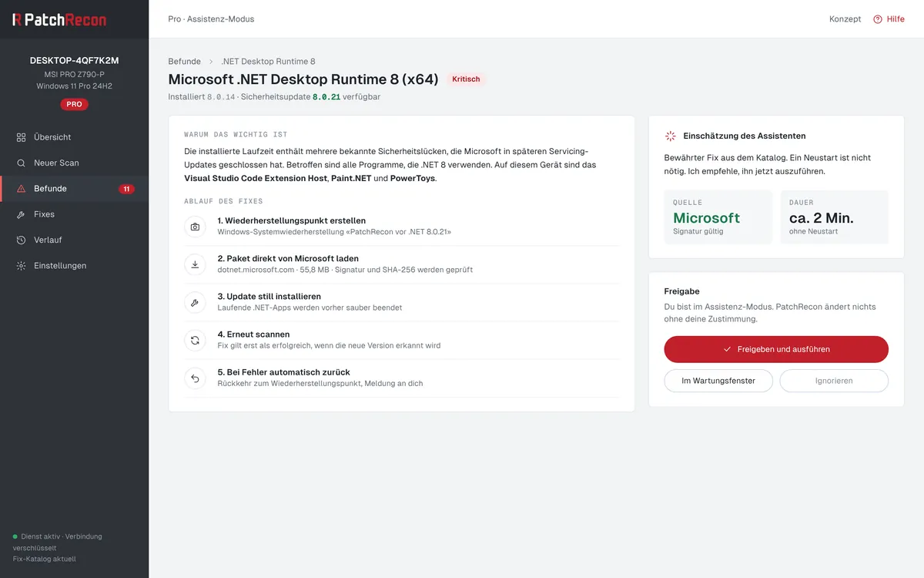The width and height of the screenshot is (924, 578).
Task: Select the Neuer Scan magnifier icon
Action: (x=22, y=163)
